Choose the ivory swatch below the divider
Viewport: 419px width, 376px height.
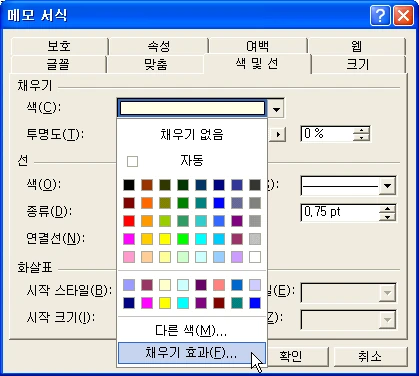(165, 285)
